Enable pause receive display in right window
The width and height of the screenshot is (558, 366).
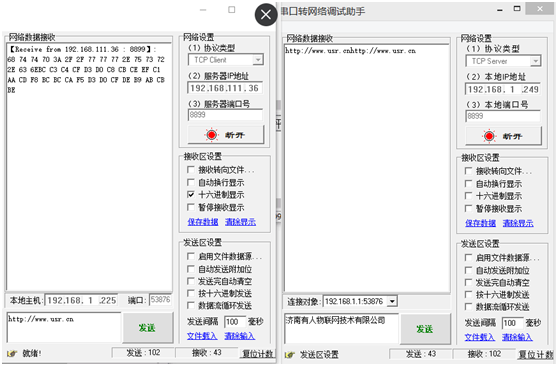469,208
